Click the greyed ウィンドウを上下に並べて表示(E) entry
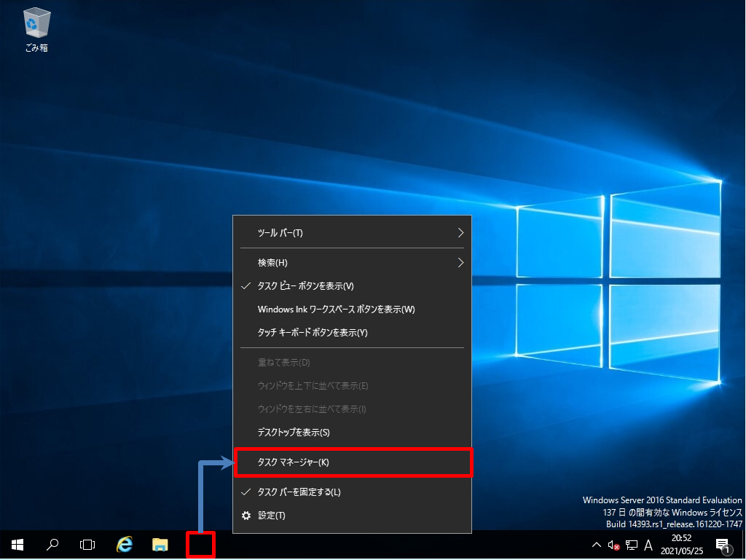The height and width of the screenshot is (560, 746). point(352,386)
